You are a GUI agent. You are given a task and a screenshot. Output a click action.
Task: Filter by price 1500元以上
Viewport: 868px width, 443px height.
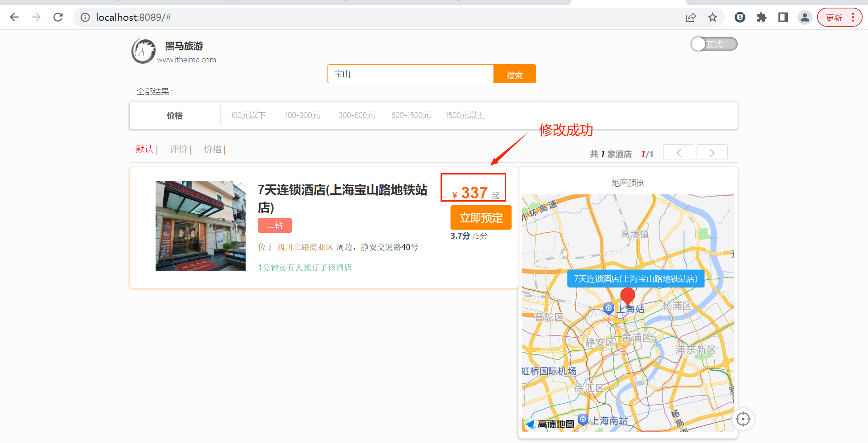point(465,115)
